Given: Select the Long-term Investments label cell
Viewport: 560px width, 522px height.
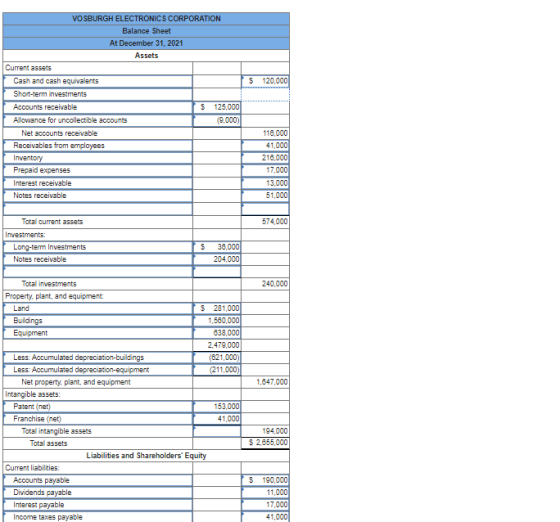Looking at the screenshot, I should click(98, 247).
